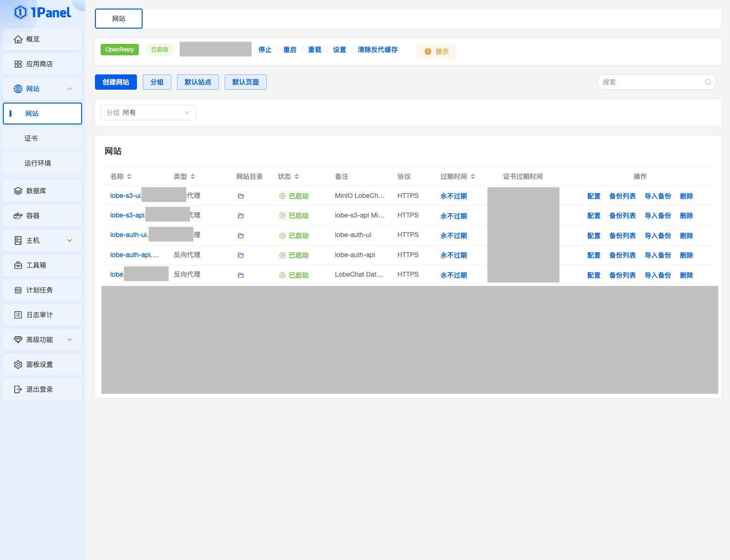The width and height of the screenshot is (730, 560).
Task: Open 应用商店 app store grid icon
Action: coord(18,64)
